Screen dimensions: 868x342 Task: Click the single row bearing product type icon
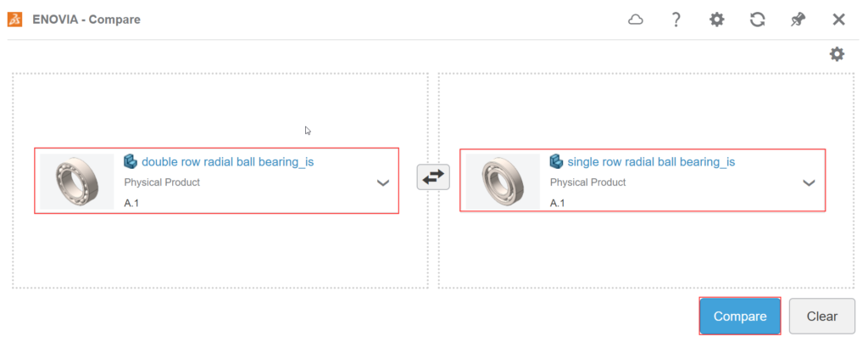point(556,161)
